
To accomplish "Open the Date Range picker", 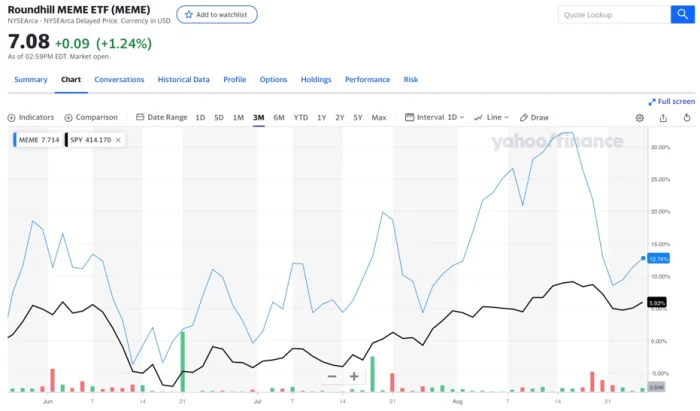I will pos(162,117).
